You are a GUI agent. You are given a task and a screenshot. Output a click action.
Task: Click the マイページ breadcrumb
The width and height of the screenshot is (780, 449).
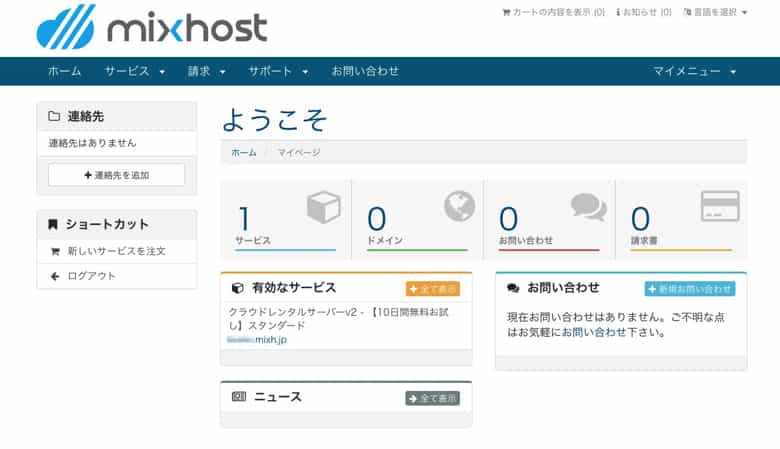click(x=299, y=153)
